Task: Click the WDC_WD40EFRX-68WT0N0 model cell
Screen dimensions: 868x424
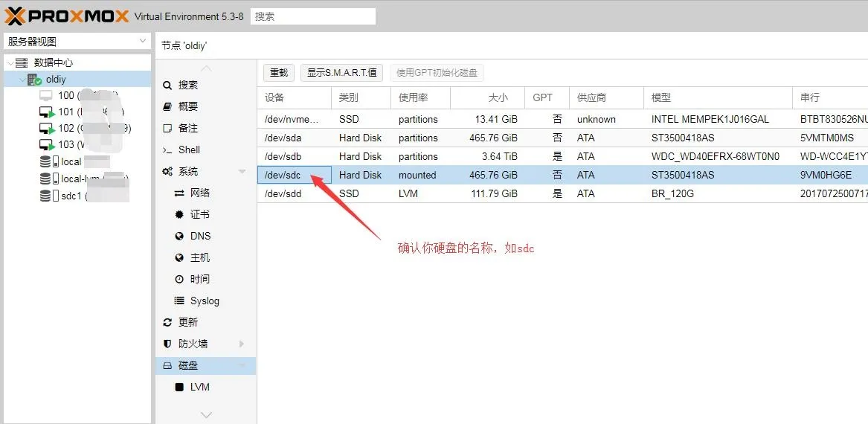Action: tap(718, 157)
